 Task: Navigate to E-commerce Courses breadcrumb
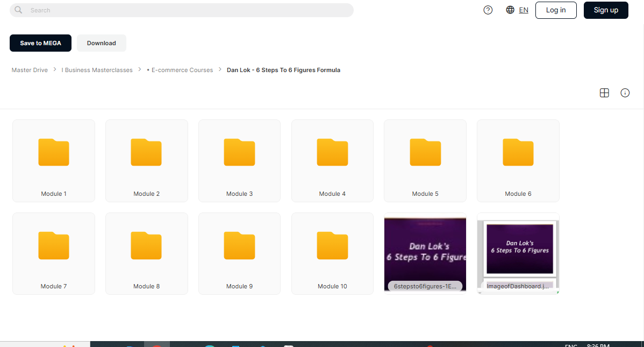[180, 70]
